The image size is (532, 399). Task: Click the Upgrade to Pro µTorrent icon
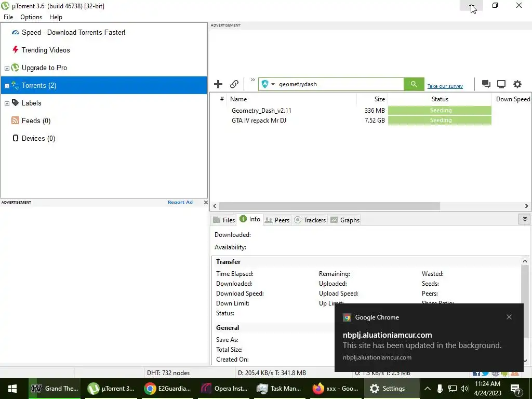point(15,68)
